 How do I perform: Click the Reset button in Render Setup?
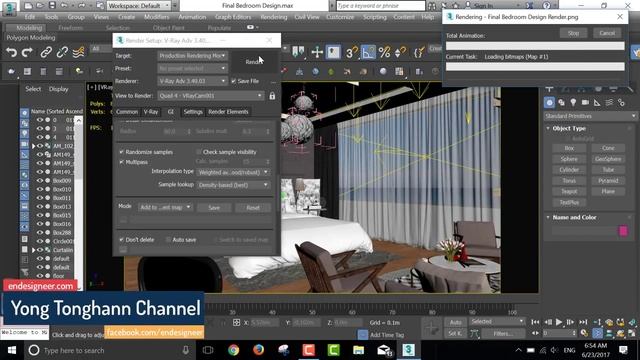253,208
